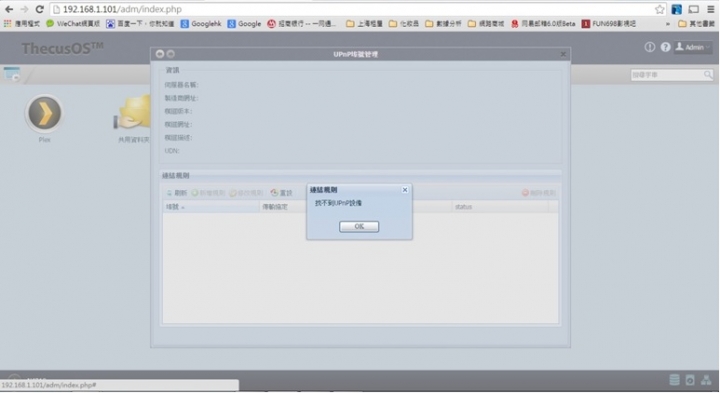Screen dimensions: 720x393
Task: Close the small alert dialog with its X
Action: pos(405,190)
